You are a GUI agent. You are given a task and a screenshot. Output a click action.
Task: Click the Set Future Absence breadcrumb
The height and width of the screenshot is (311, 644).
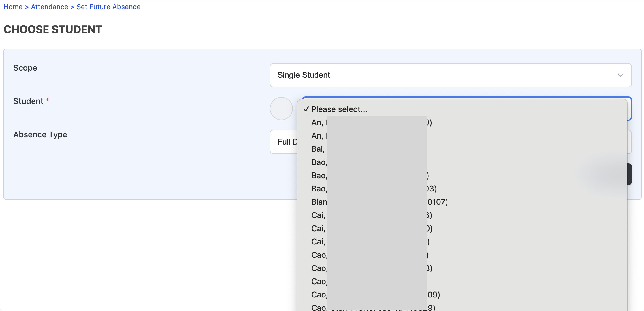[108, 7]
